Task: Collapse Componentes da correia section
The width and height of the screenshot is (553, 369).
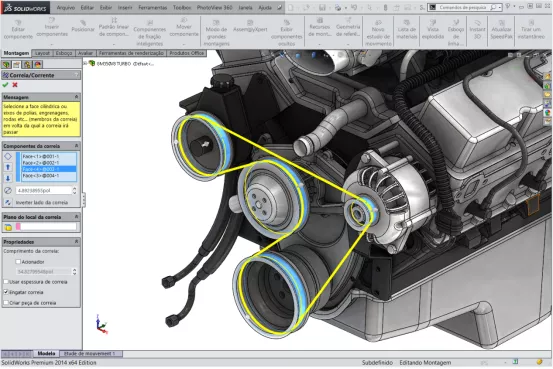Action: (76, 146)
